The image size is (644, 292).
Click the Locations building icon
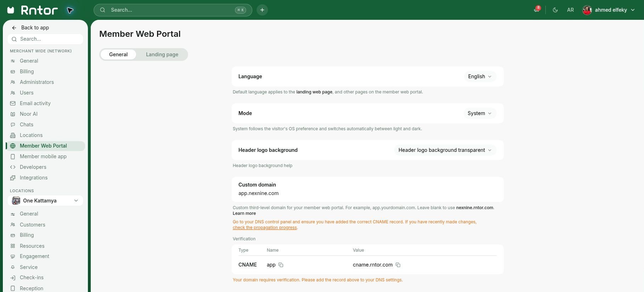click(13, 135)
